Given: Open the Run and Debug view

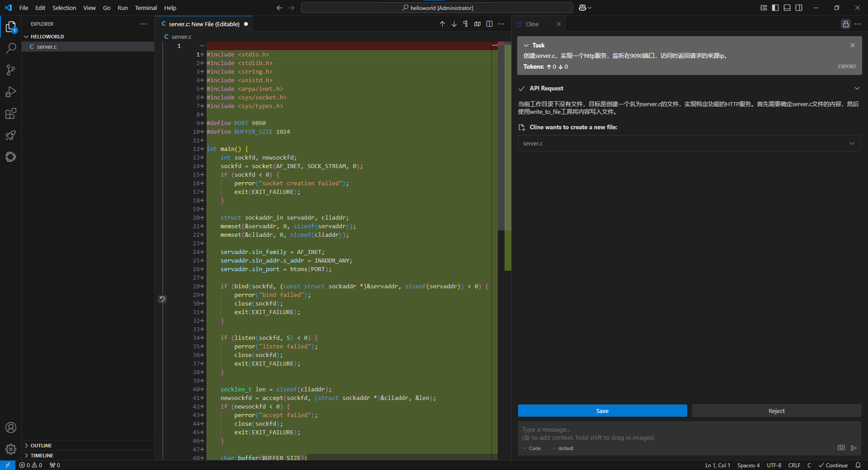Looking at the screenshot, I should pos(11,92).
